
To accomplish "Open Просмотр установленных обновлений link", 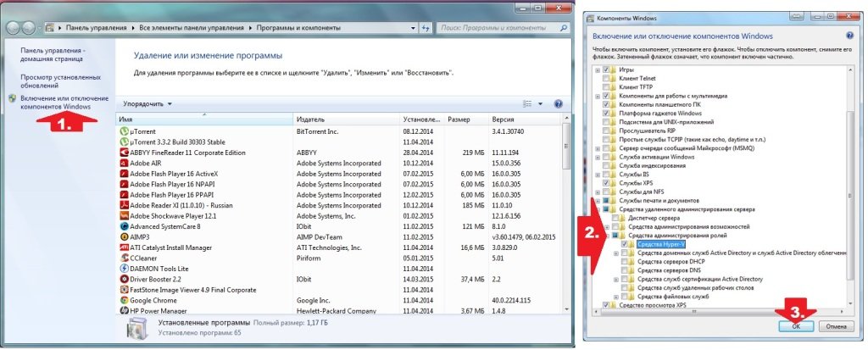I will tap(60, 81).
